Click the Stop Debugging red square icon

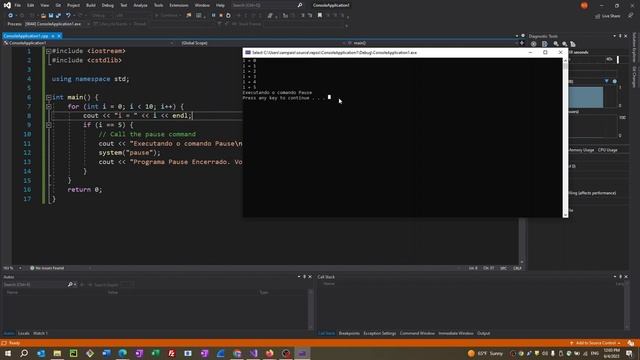coord(221,16)
